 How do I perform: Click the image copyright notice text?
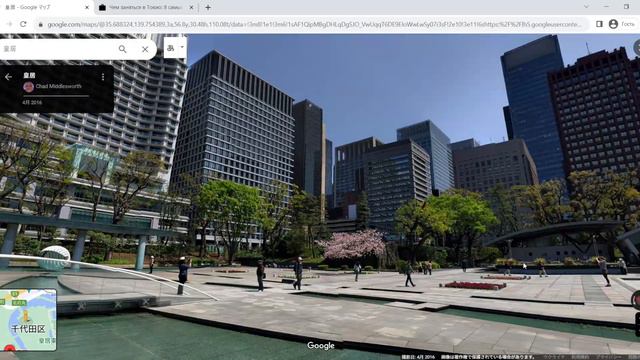(x=488, y=357)
